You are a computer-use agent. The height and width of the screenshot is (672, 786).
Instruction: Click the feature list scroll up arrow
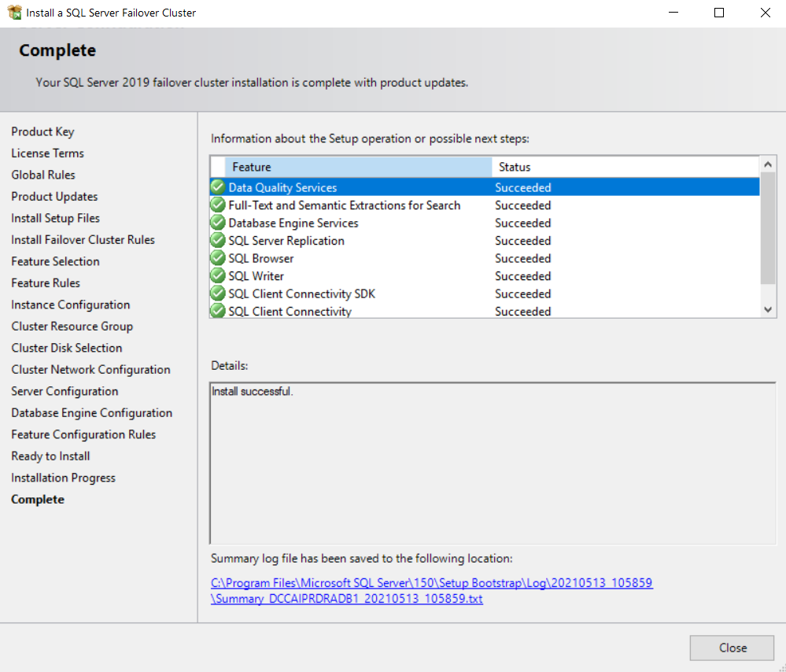tap(767, 164)
